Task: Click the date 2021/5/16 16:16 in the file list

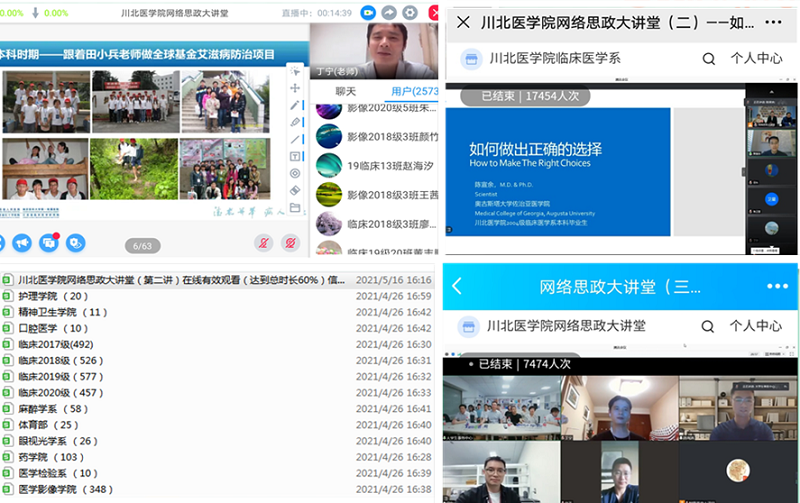Action: click(393, 280)
